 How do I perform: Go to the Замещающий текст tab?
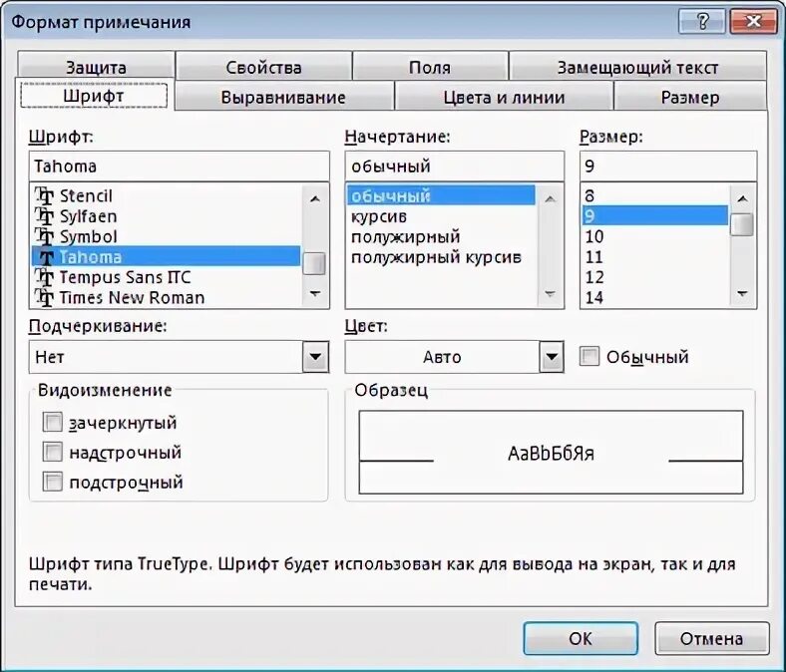click(x=637, y=67)
